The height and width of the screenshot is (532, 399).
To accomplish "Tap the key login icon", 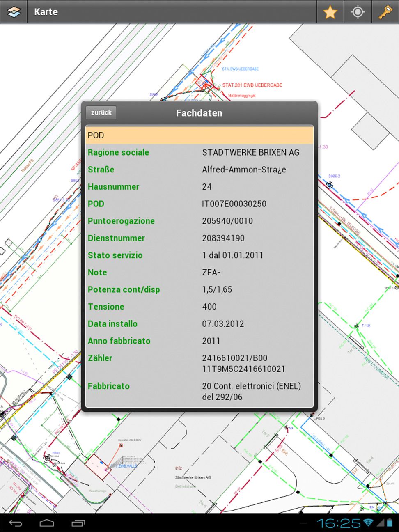I will coord(385,12).
